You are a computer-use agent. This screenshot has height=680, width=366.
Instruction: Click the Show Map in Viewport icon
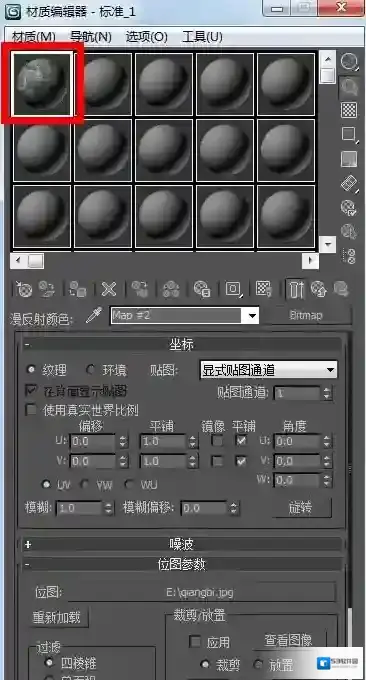[x=263, y=289]
